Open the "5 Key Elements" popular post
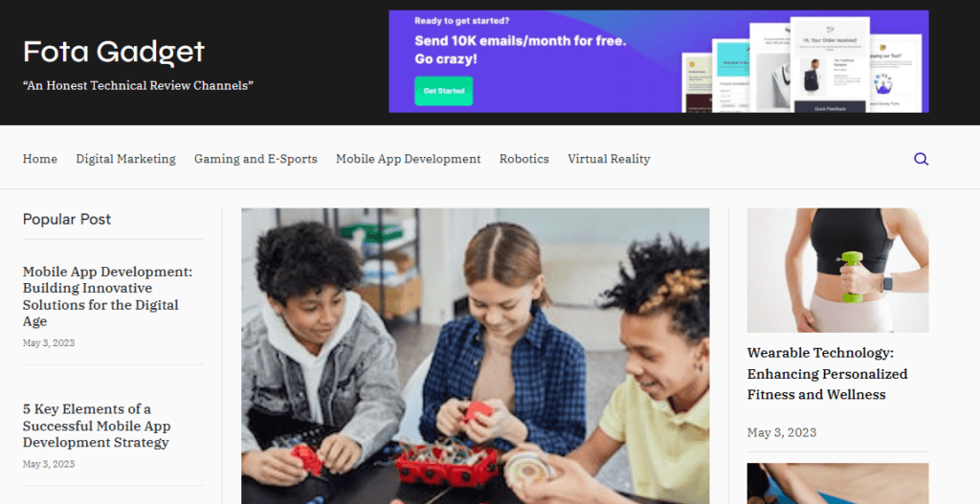980x504 pixels. (x=97, y=426)
